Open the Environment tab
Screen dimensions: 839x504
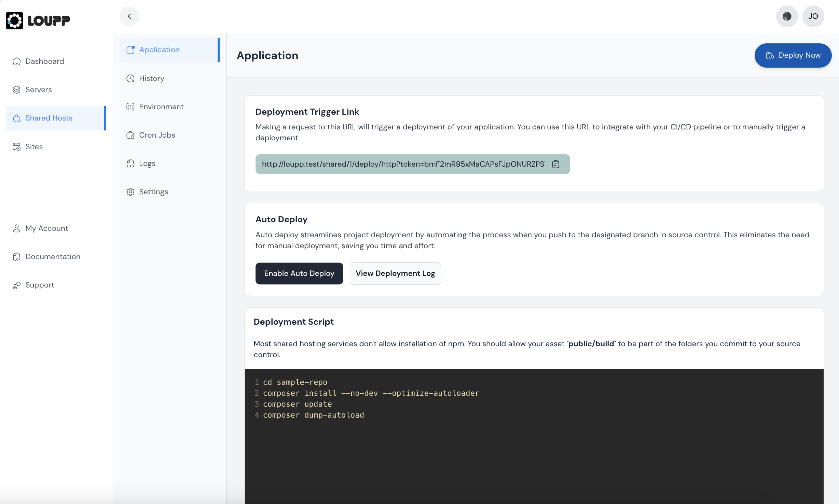(169, 107)
